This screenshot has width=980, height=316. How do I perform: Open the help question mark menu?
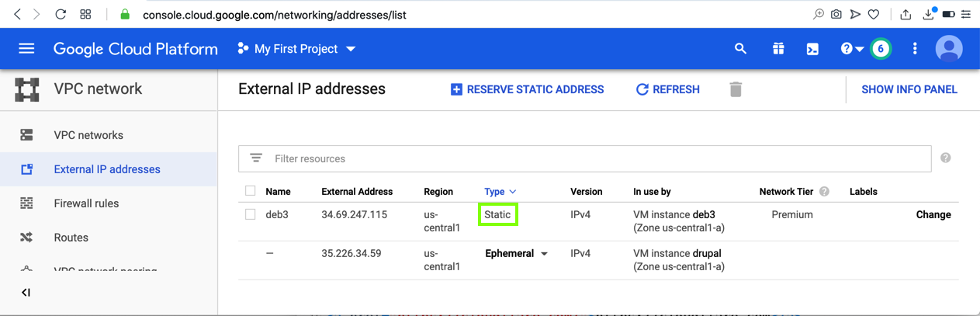(850, 49)
